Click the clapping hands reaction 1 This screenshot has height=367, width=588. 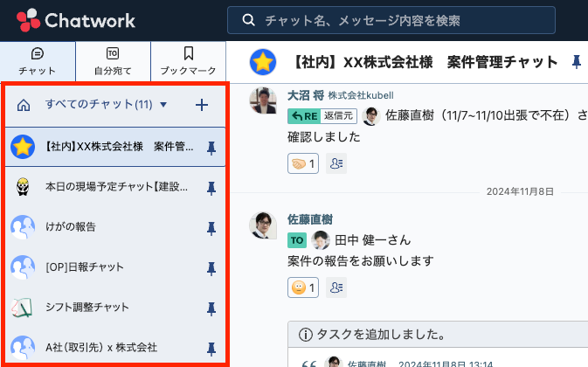pos(303,163)
